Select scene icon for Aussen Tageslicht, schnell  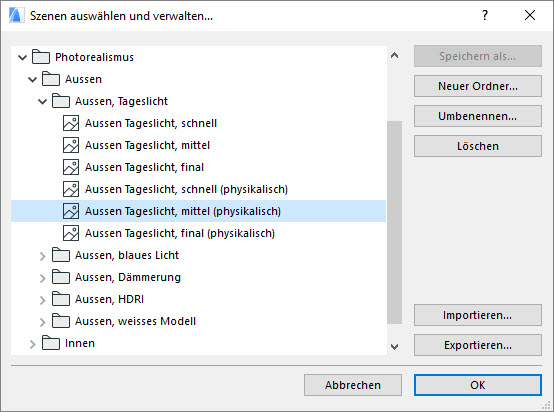tap(71, 123)
